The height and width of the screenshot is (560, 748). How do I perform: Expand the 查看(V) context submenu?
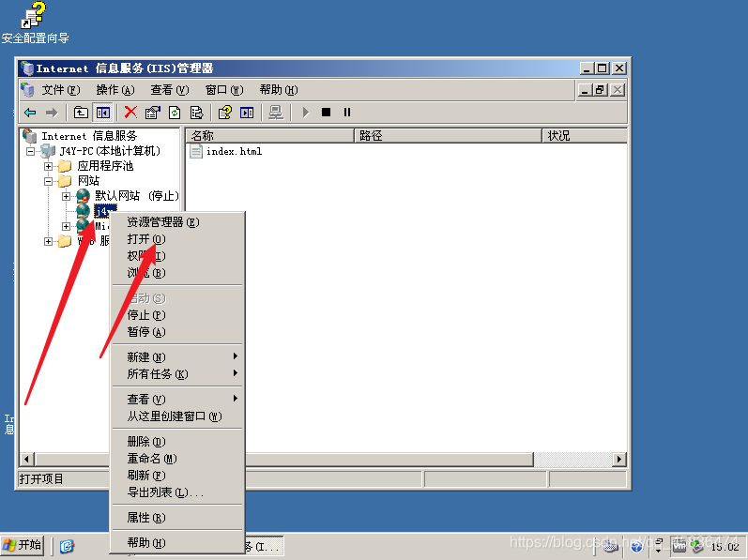177,399
